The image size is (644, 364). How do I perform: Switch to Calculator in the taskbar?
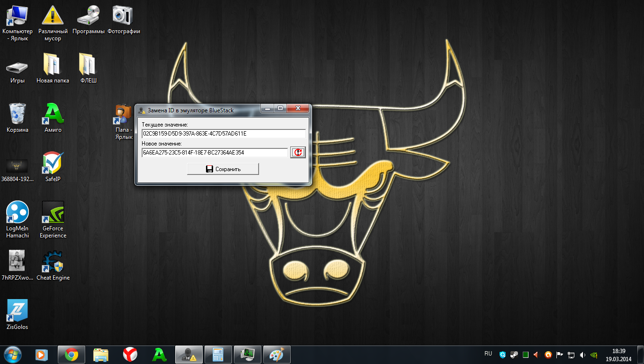(218, 355)
